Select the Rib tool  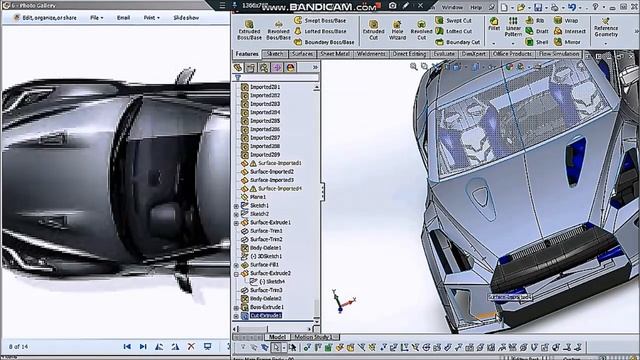535,20
